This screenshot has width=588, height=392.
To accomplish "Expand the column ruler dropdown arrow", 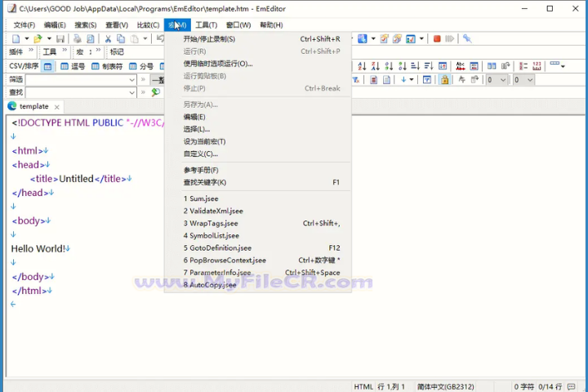I will click(x=563, y=66).
